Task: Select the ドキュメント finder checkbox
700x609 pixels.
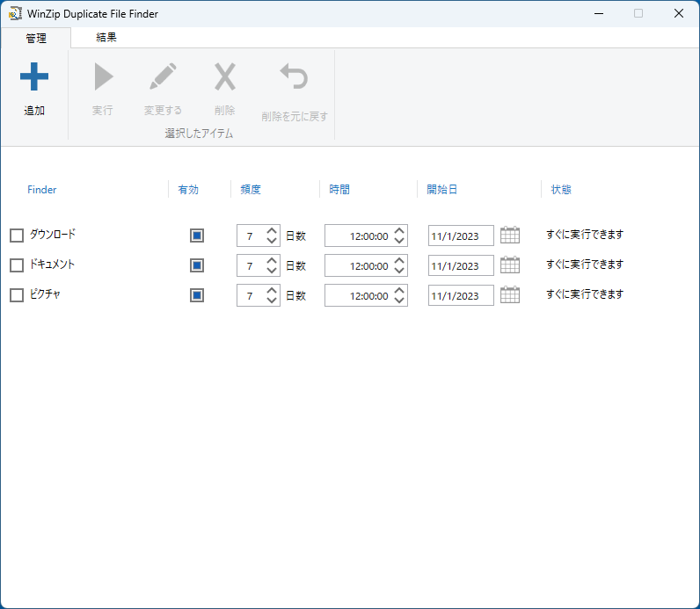Action: (x=17, y=265)
